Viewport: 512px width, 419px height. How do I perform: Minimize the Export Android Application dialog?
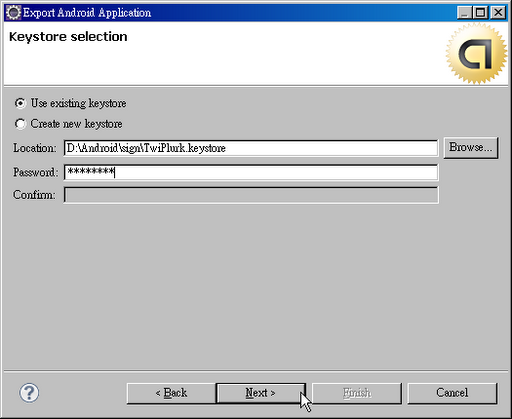(464, 13)
